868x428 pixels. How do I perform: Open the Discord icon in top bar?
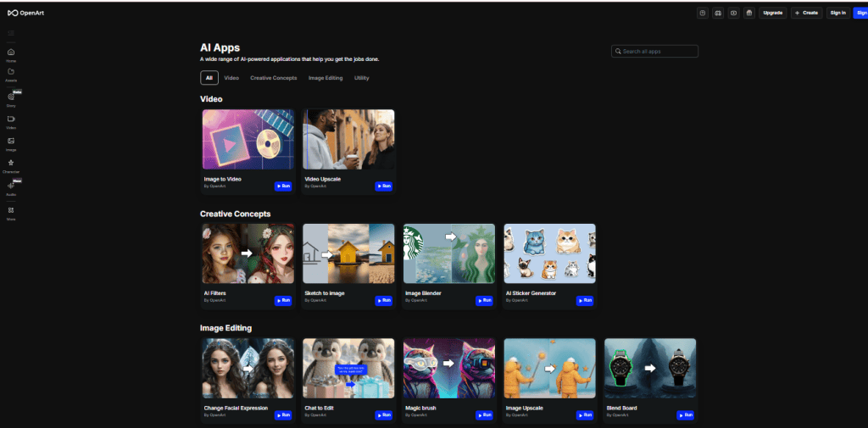pos(718,13)
